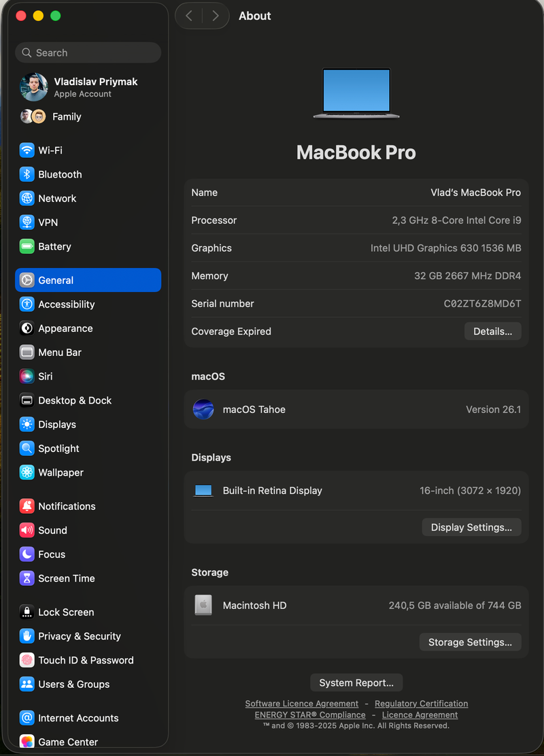Click the Siri icon
544x756 pixels.
point(27,376)
